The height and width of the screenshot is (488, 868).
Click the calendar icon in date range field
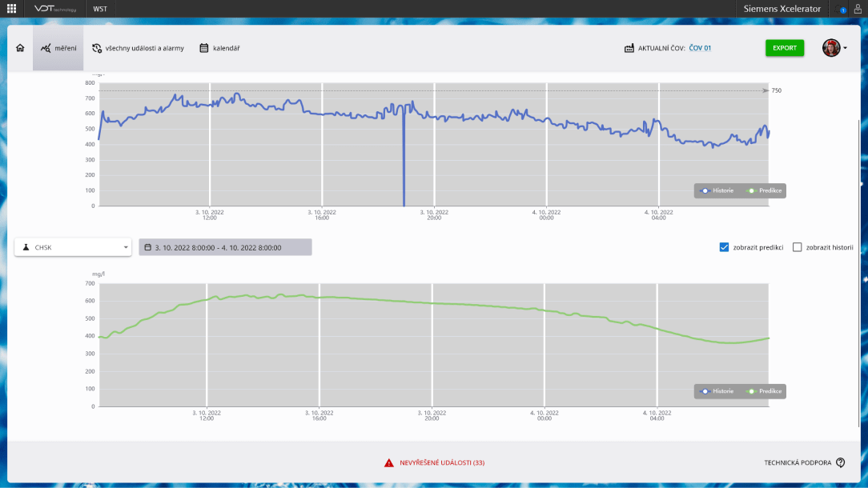pos(148,247)
